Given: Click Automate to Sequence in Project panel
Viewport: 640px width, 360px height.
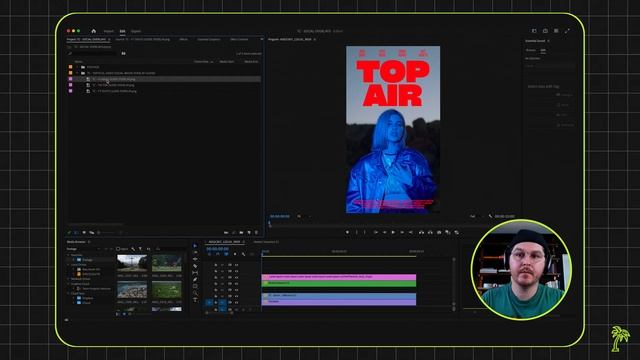Looking at the screenshot, I should coord(226,233).
